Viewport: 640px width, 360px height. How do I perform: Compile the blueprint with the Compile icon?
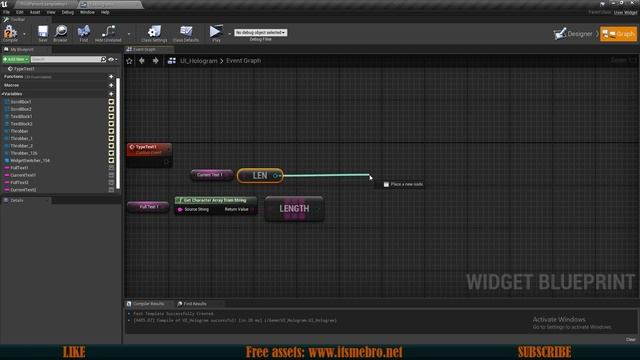coord(10,33)
